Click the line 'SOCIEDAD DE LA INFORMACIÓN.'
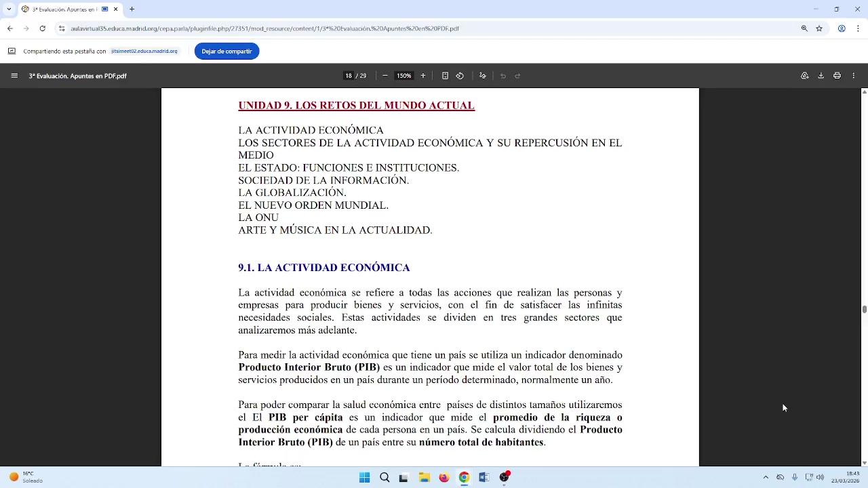The width and height of the screenshot is (868, 488). click(x=323, y=180)
